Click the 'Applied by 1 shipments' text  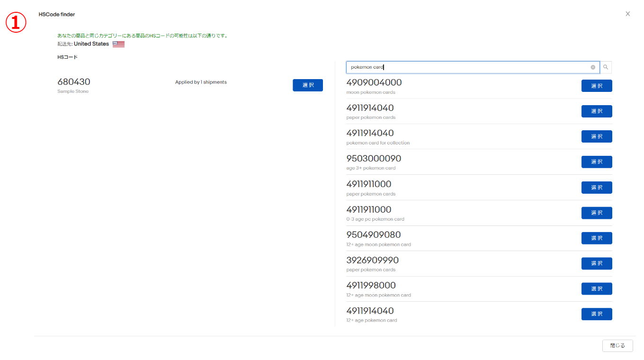click(x=201, y=82)
